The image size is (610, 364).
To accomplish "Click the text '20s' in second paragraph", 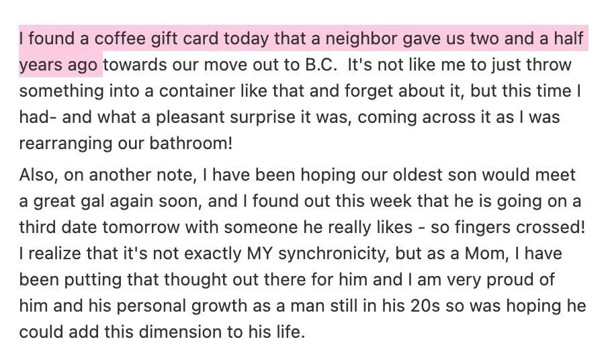I will pyautogui.click(x=425, y=306).
